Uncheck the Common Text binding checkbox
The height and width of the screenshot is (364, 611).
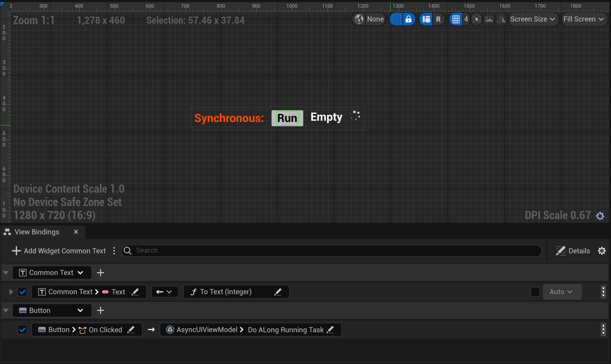point(22,292)
